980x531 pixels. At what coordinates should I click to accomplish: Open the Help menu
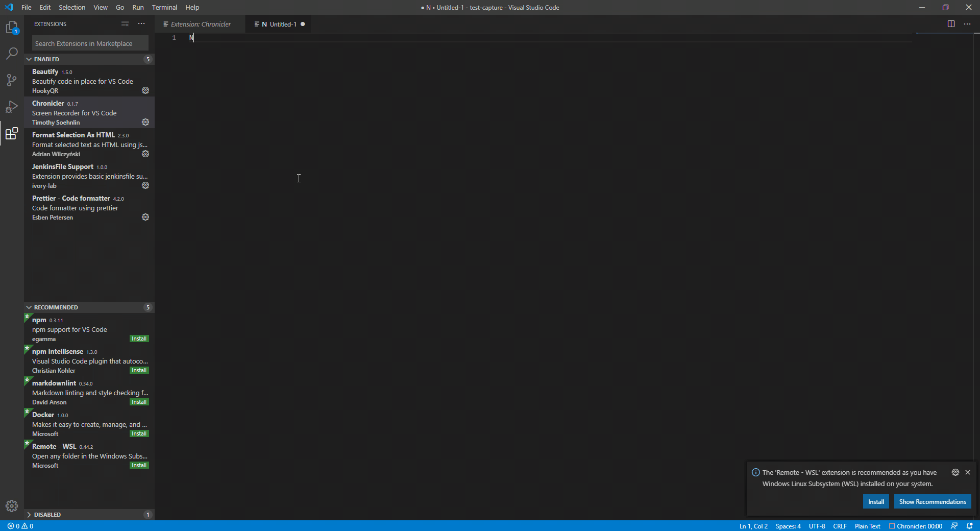click(192, 7)
